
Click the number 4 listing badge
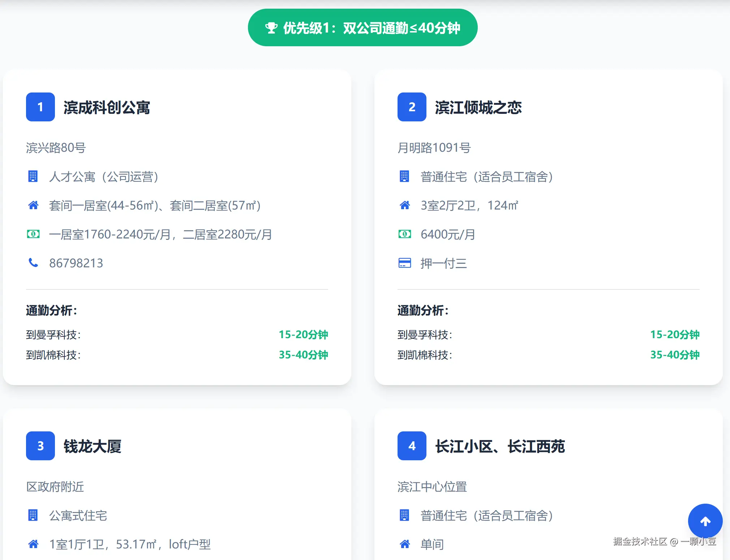pyautogui.click(x=412, y=446)
